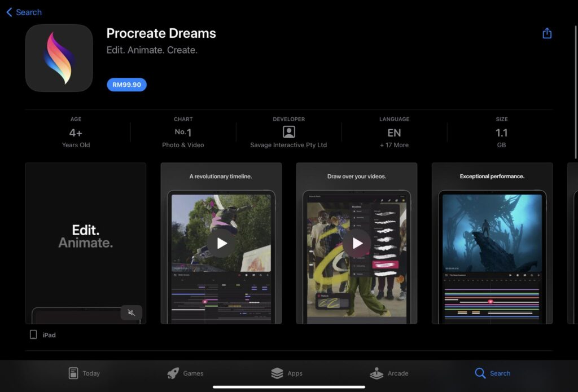Click Savage Interactive Pty Ltd developer name
This screenshot has width=578, height=392.
(288, 145)
